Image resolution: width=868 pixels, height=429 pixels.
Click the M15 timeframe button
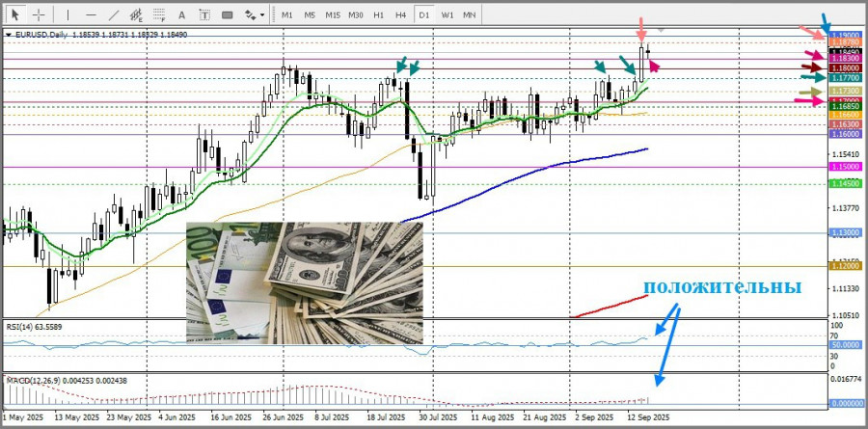(332, 14)
